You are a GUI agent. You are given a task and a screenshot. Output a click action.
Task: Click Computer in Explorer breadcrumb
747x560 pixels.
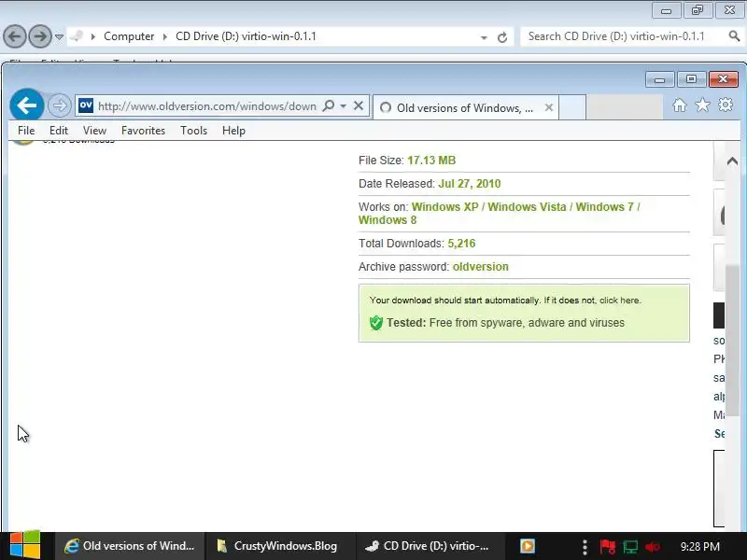129,36
